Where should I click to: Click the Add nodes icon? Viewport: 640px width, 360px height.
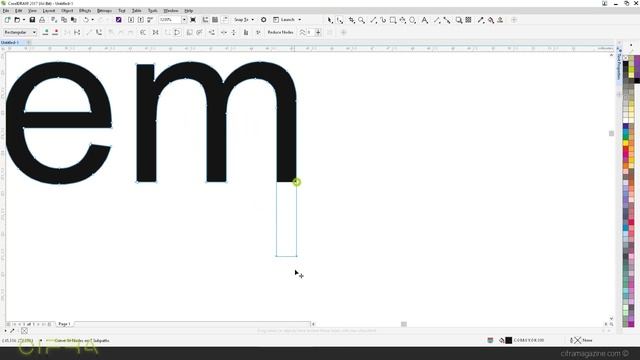(x=45, y=32)
